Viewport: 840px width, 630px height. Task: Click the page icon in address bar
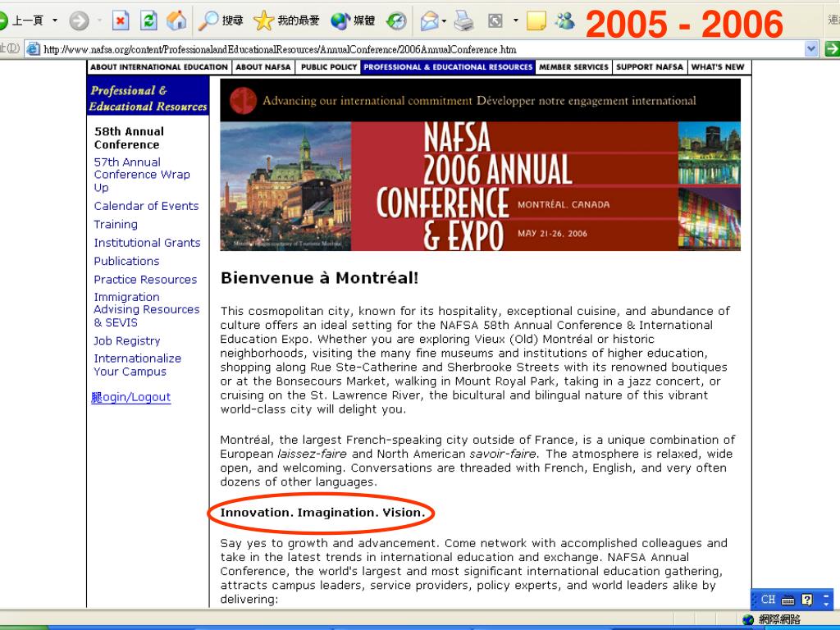click(33, 49)
